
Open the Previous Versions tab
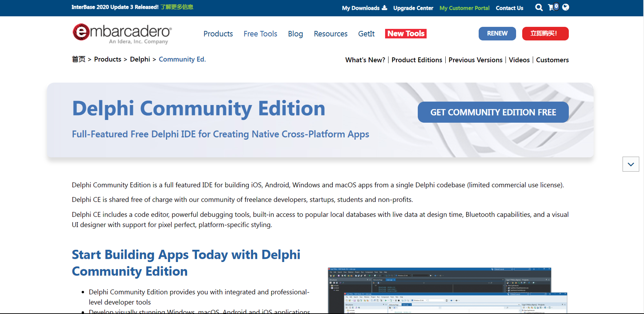(475, 60)
